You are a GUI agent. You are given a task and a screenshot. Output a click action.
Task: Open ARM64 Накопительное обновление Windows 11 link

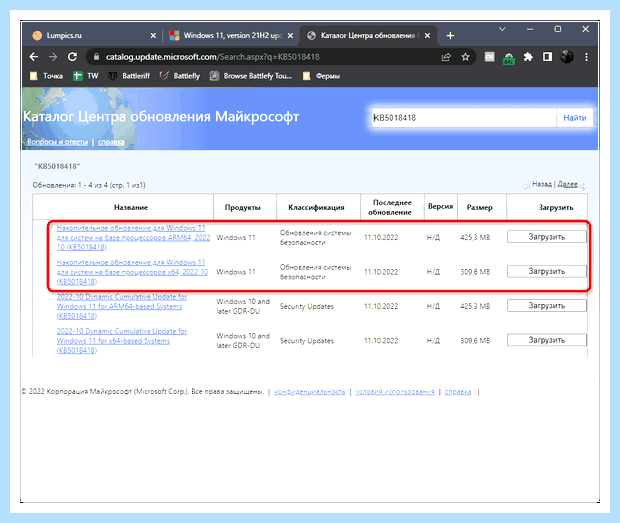point(133,238)
